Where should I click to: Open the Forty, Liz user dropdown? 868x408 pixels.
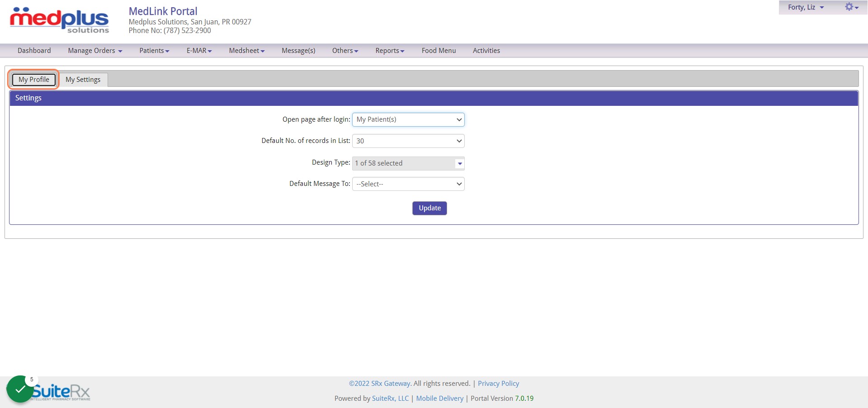click(x=806, y=7)
